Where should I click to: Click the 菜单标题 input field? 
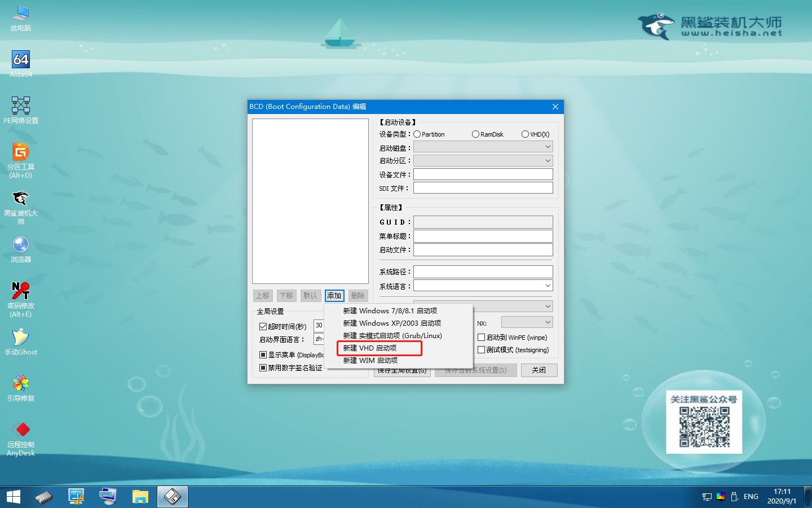coord(483,236)
